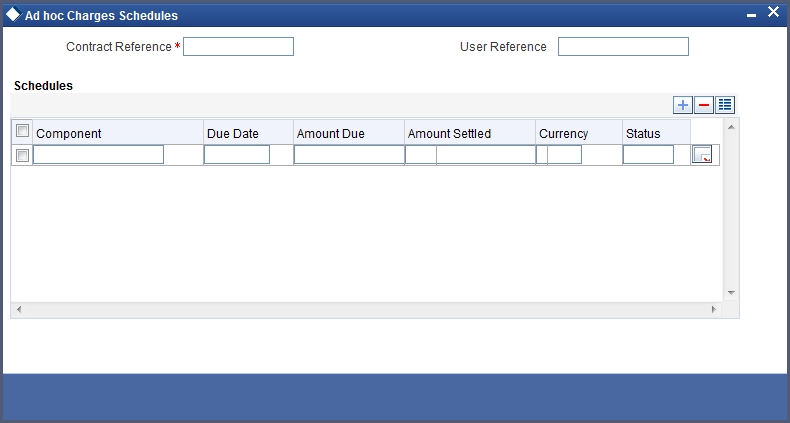Click the Status column header

click(656, 133)
